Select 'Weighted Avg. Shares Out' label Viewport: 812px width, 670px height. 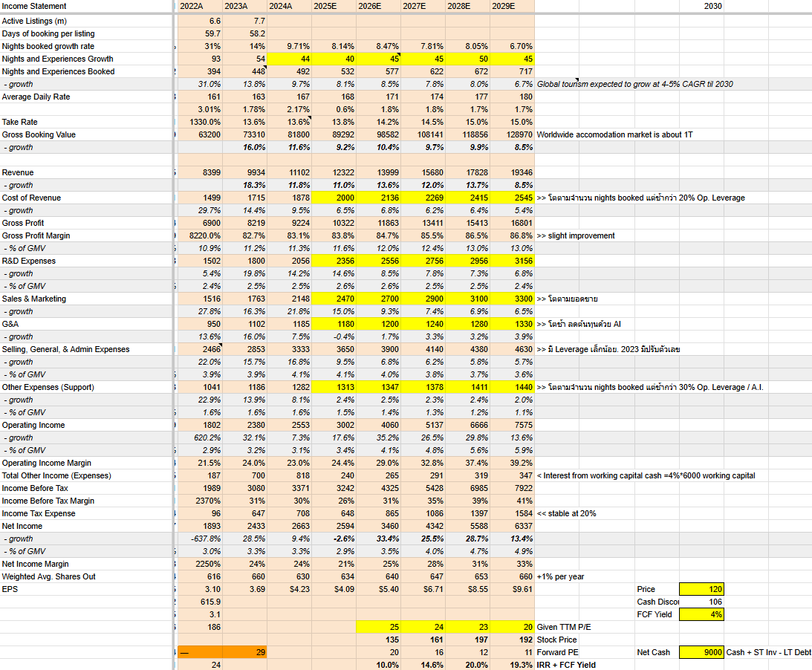click(49, 577)
